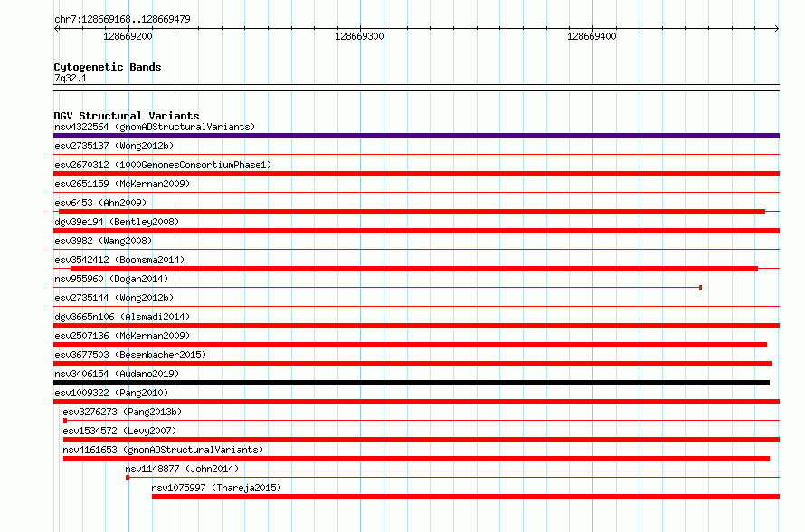805x532 pixels.
Task: Click the red bar of esv6453
Action: pyautogui.click(x=412, y=212)
